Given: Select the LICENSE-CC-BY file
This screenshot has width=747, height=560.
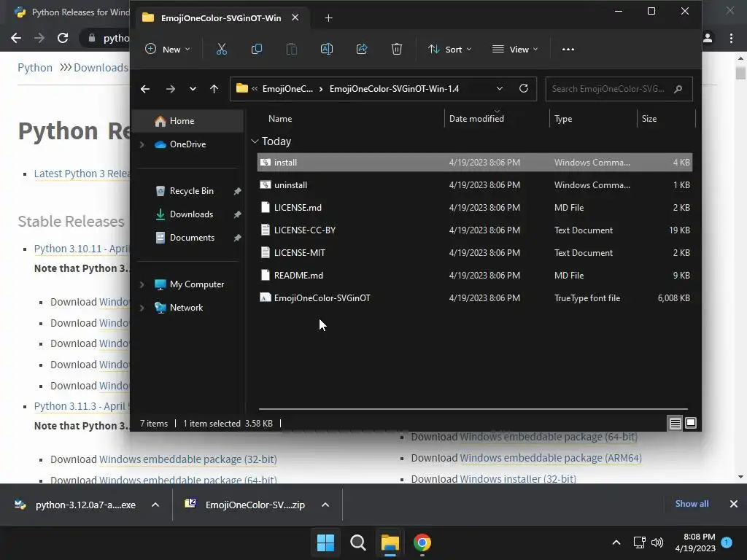Looking at the screenshot, I should (x=474, y=230).
